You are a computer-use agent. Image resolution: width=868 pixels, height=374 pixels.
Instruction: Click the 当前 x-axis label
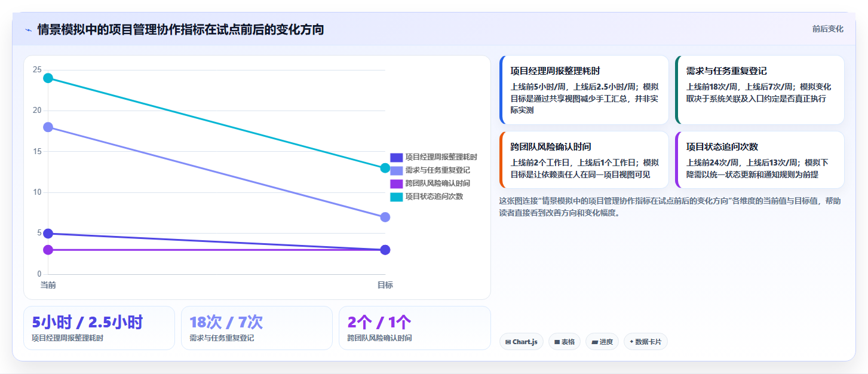tap(48, 286)
